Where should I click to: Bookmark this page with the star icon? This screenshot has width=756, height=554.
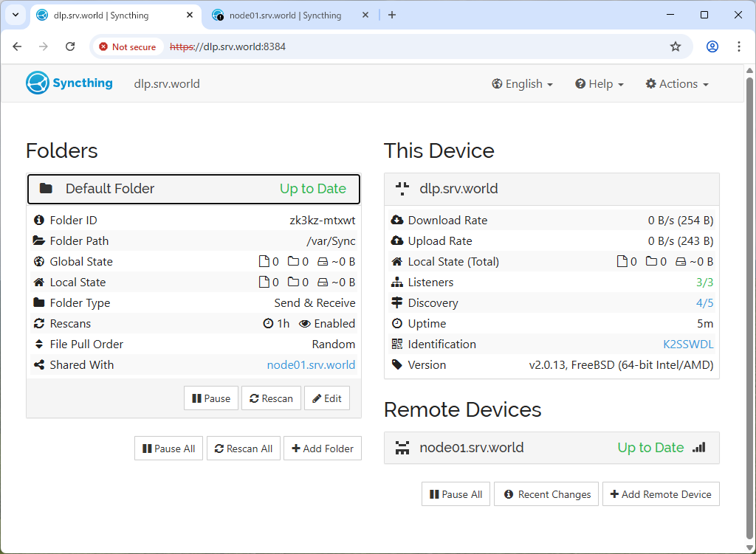675,46
